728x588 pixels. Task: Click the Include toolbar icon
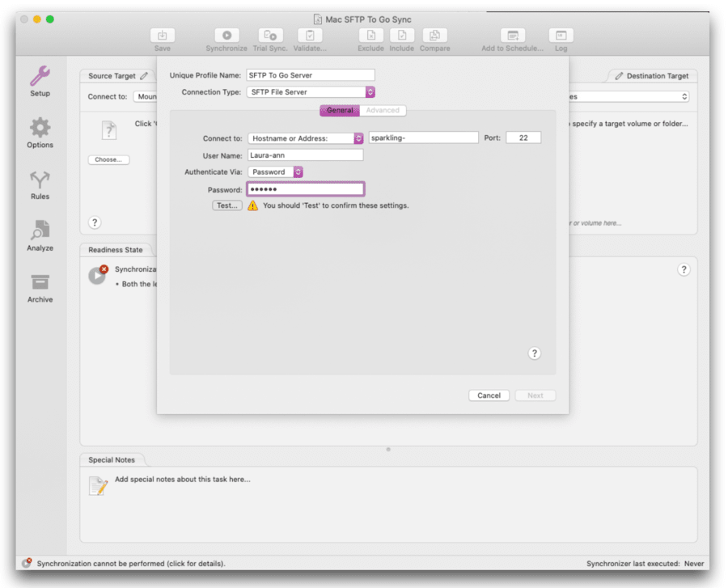click(402, 36)
